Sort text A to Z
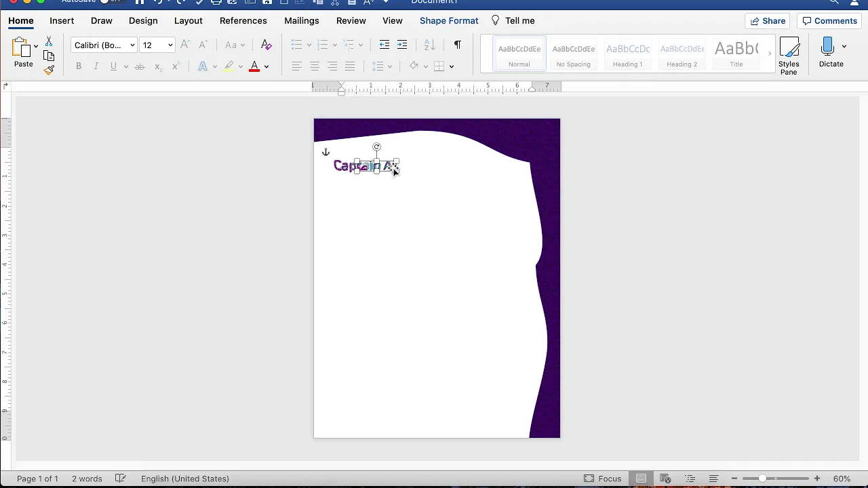Image resolution: width=868 pixels, height=488 pixels. 429,45
